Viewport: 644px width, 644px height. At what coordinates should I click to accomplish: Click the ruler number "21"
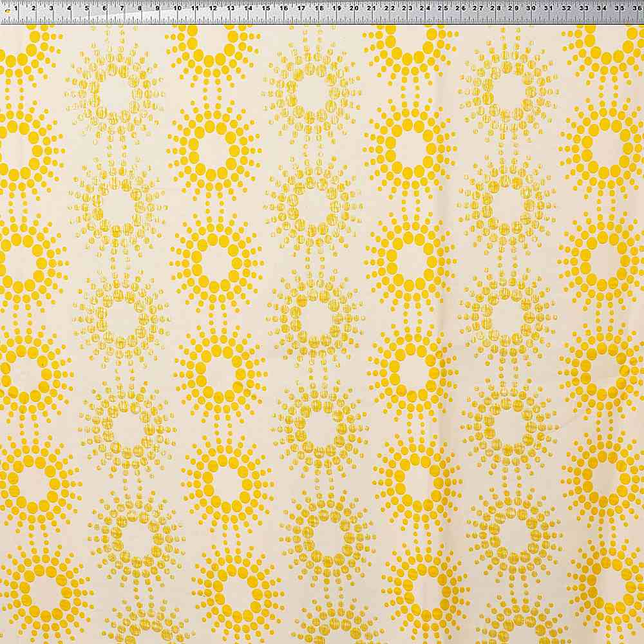(x=372, y=8)
